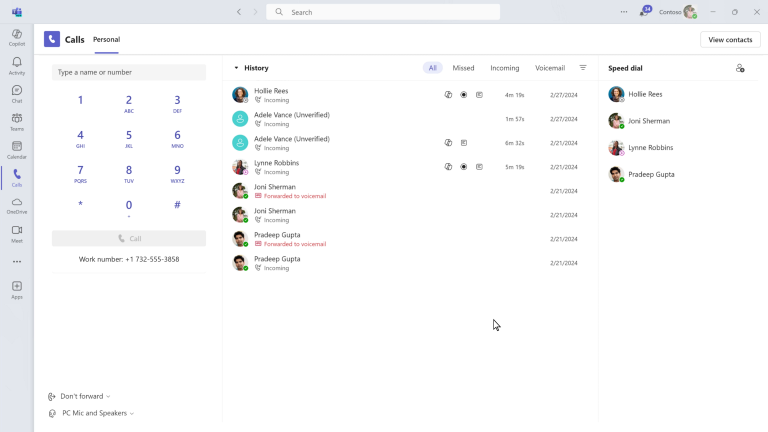Open Pradeep Gupta Forwarded to voicemail entry
This screenshot has width=768, height=432.
pyautogui.click(x=409, y=239)
